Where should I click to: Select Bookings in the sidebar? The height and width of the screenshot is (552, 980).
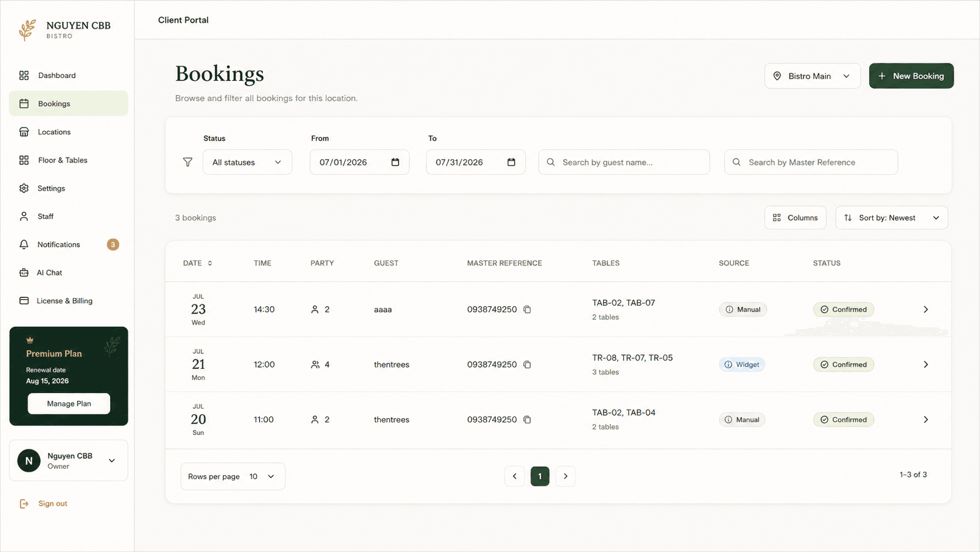tap(69, 104)
